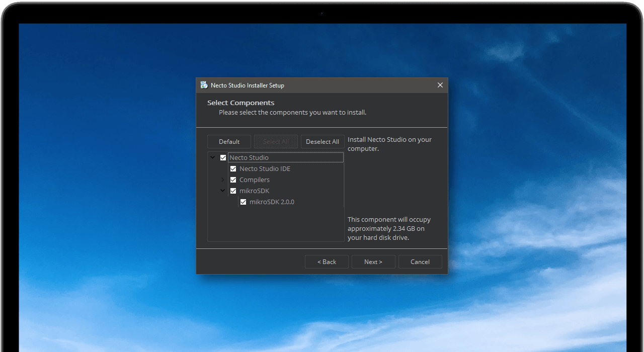
Task: Toggle the Compilers checkbox
Action: [x=233, y=180]
